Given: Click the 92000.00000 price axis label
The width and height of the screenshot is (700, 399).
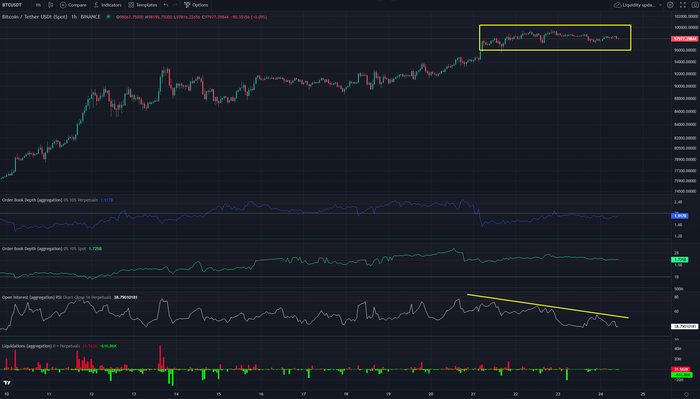Looking at the screenshot, I should [x=686, y=74].
